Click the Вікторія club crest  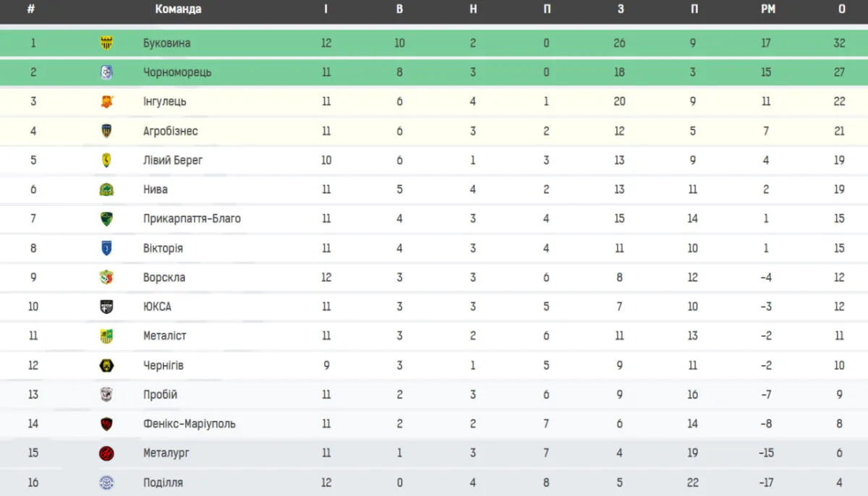(x=106, y=248)
